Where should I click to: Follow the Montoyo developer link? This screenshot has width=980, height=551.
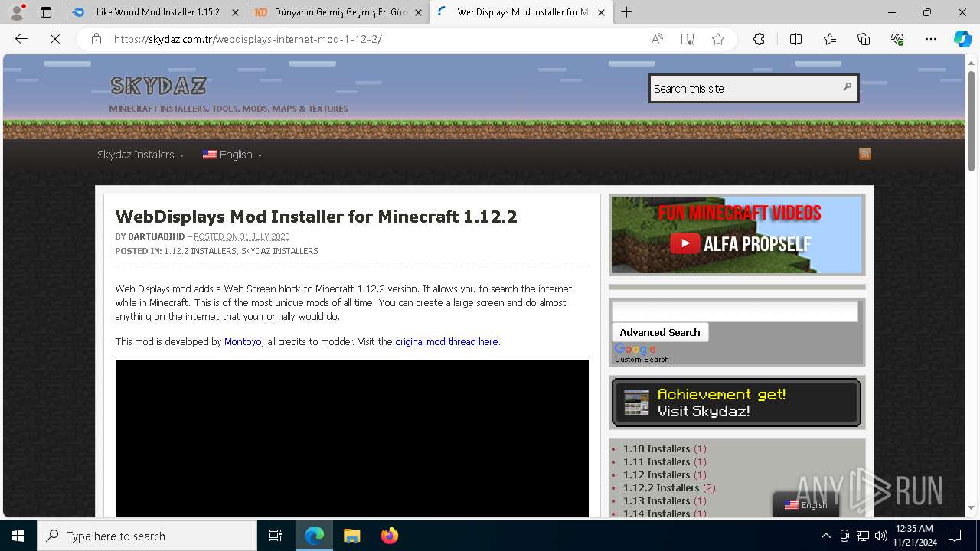click(243, 341)
